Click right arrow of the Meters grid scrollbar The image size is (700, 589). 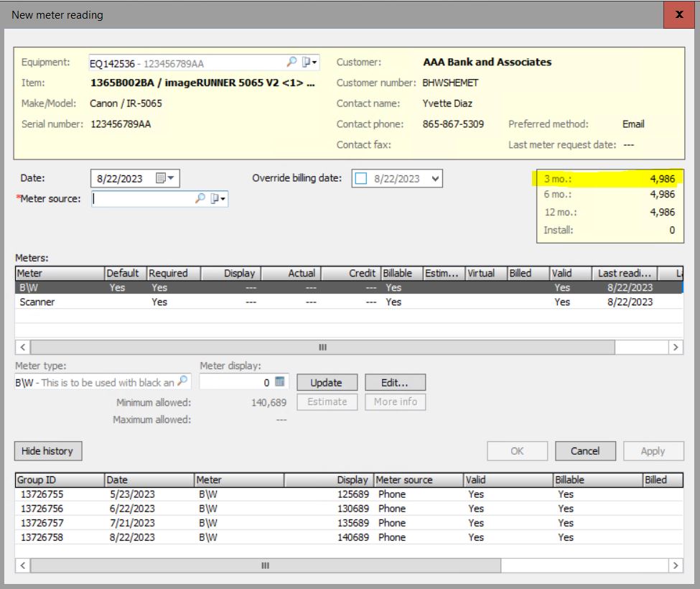(x=676, y=347)
